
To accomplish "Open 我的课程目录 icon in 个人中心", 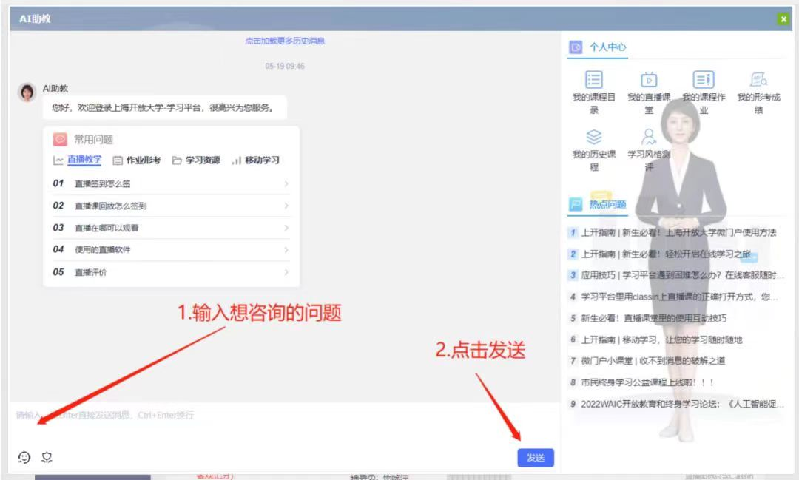I will click(x=594, y=80).
